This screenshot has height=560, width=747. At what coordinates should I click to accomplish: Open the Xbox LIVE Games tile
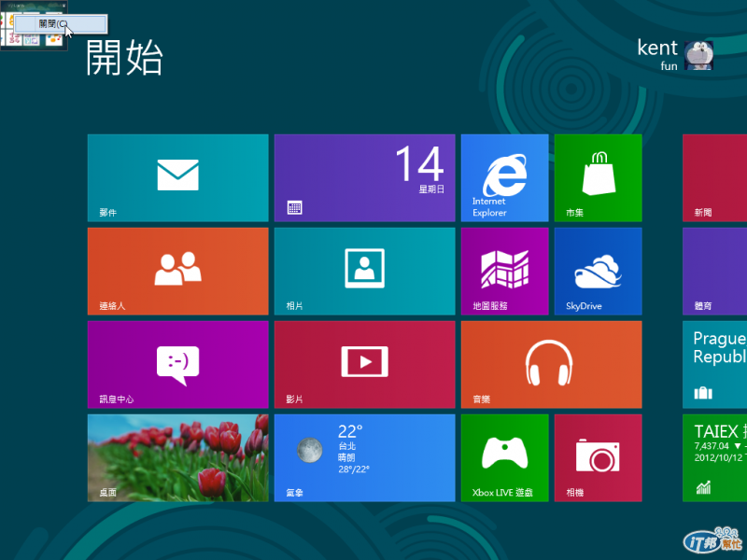504,457
